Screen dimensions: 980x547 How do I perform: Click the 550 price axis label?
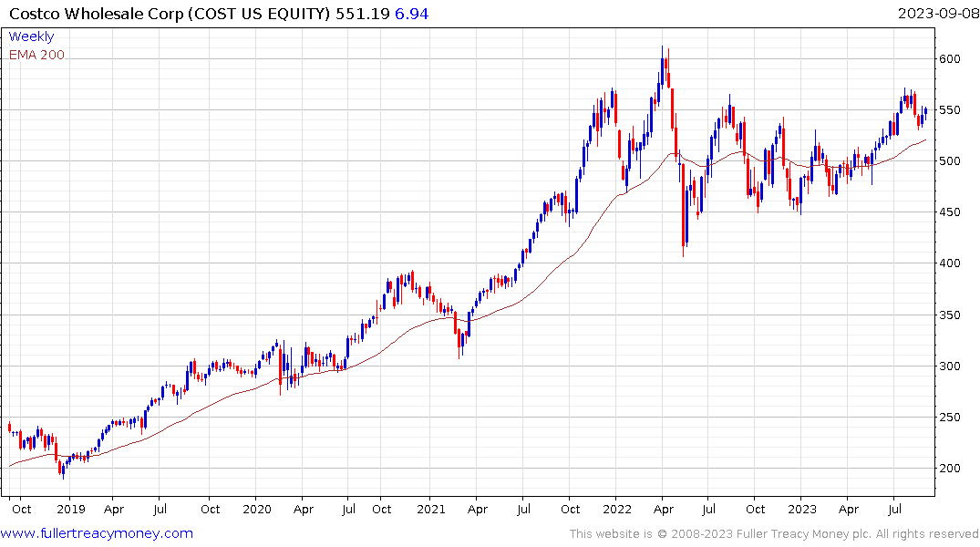pyautogui.click(x=949, y=110)
